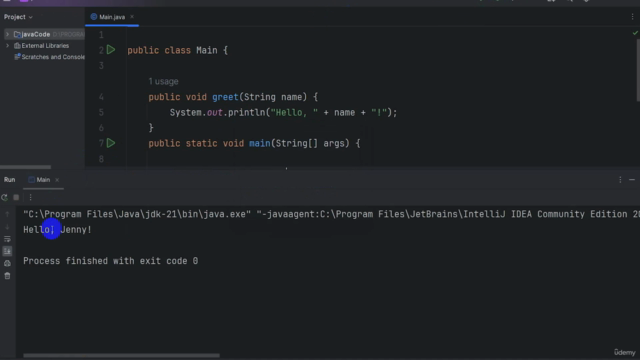Clear all console output with trash icon
The image size is (640, 360).
(7, 276)
